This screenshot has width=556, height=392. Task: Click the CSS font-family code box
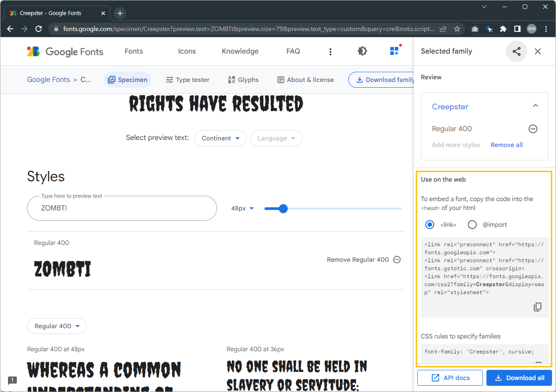click(x=485, y=354)
